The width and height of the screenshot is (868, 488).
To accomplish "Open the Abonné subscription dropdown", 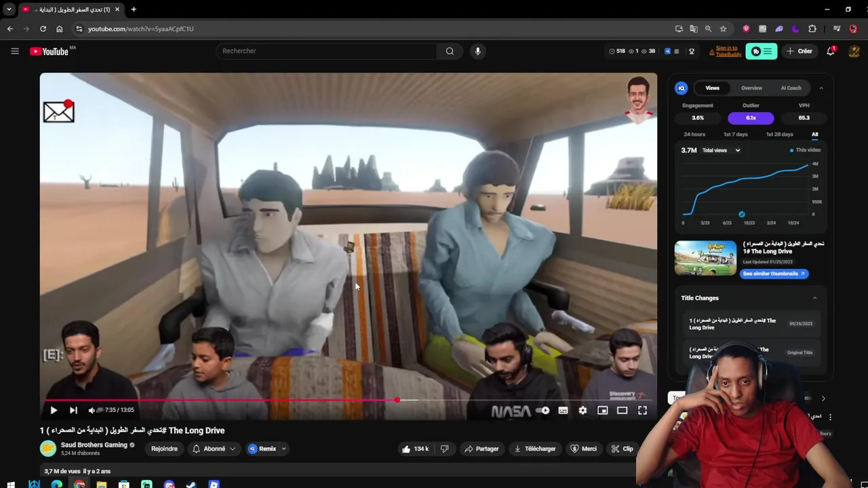I will click(x=214, y=449).
